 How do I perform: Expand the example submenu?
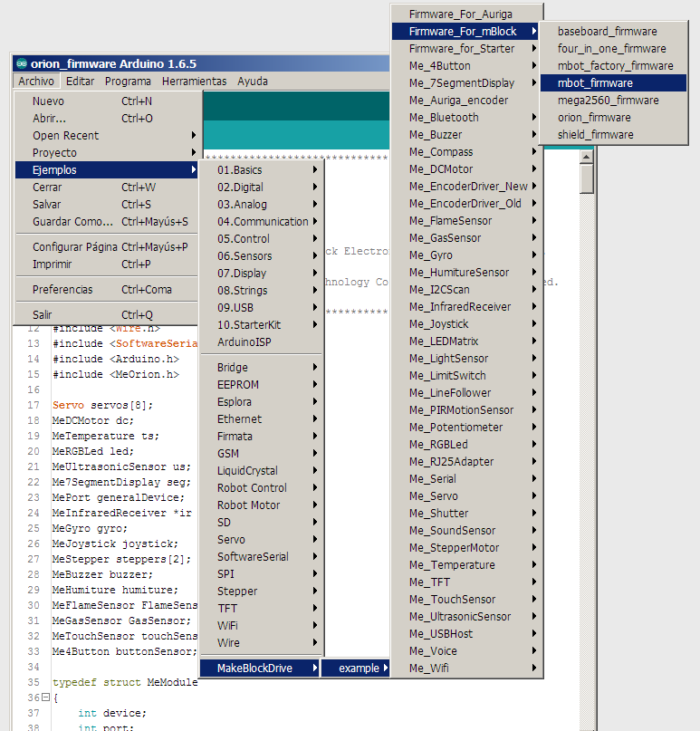[x=356, y=668]
